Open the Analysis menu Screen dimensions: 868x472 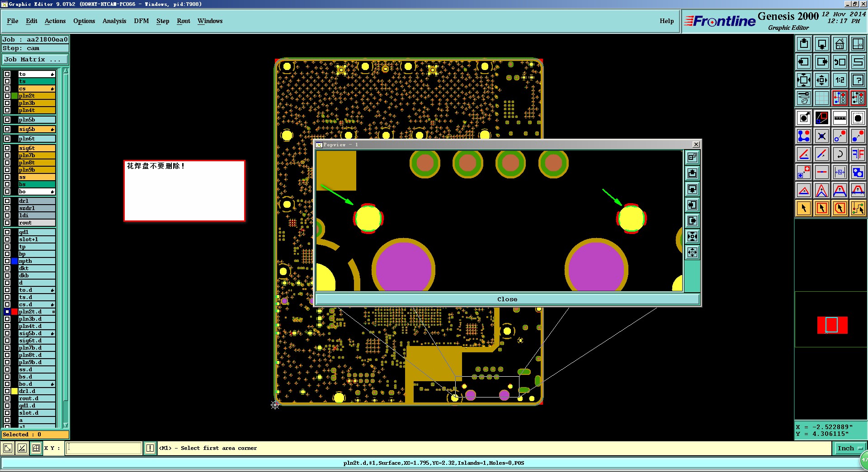click(114, 21)
